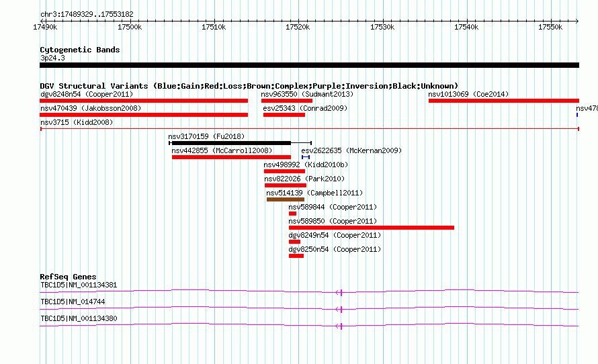This screenshot has height=364, width=598.
Task: Click the 17540k ruler tick label
Action: [x=466, y=27]
